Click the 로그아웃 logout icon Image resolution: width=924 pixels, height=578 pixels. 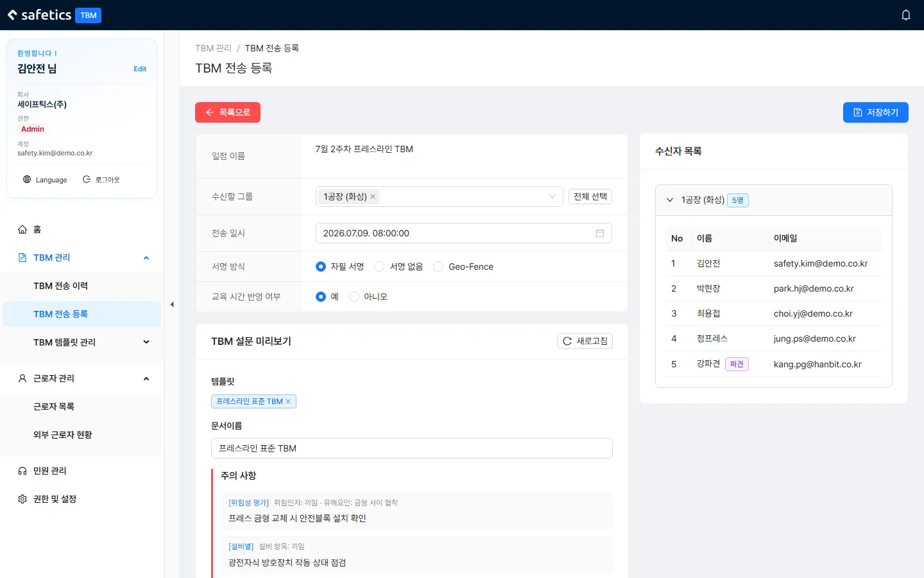pos(87,179)
